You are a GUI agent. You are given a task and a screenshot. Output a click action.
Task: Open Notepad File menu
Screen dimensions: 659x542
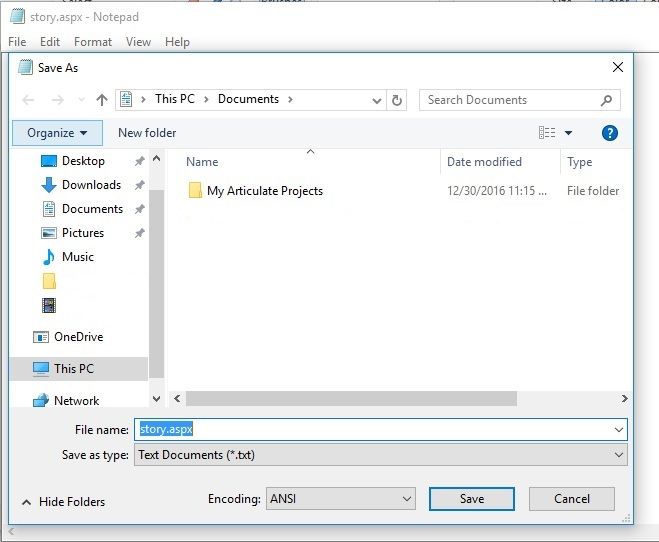click(17, 42)
